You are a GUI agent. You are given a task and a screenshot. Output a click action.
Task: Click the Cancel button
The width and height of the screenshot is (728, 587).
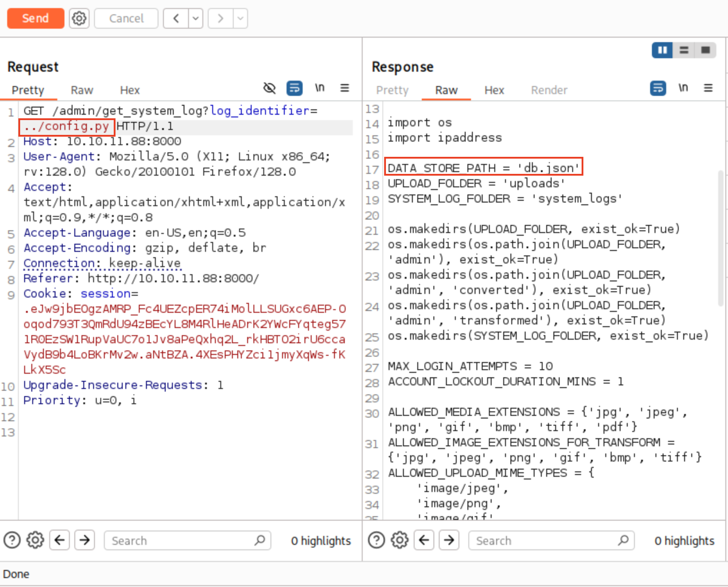(126, 18)
